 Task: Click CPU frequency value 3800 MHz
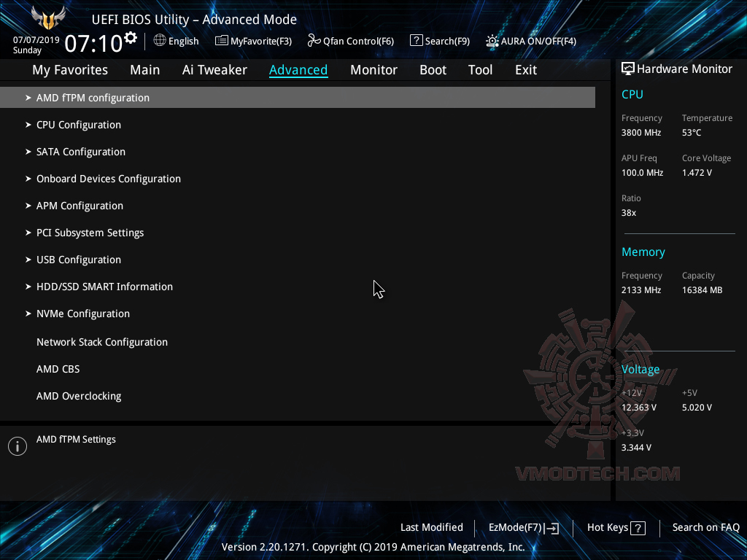pos(640,133)
